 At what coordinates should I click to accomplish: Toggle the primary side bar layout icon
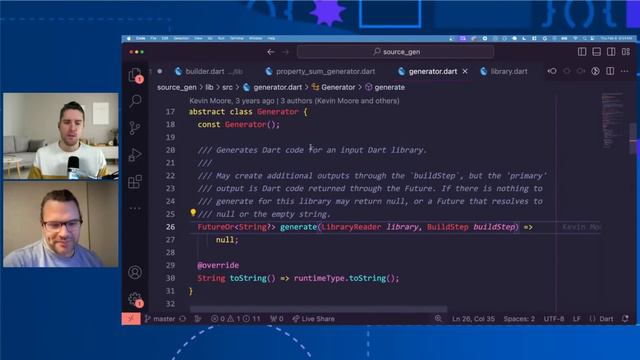click(x=582, y=52)
